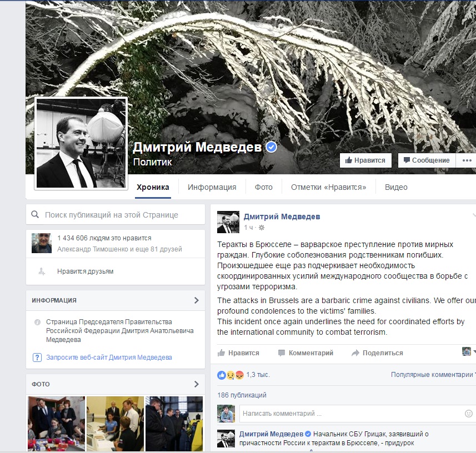Open the Запросите веб-сайт Дмитрия Медведева link
Screen dimensions: 476x453
coord(109,358)
